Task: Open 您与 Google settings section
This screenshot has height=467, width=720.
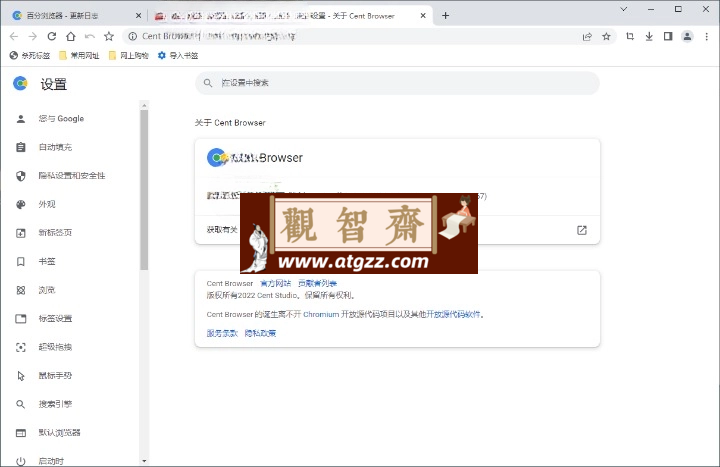Action: (x=61, y=118)
